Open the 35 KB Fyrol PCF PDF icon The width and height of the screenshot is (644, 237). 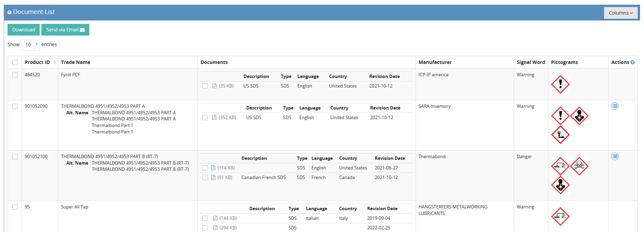(215, 86)
